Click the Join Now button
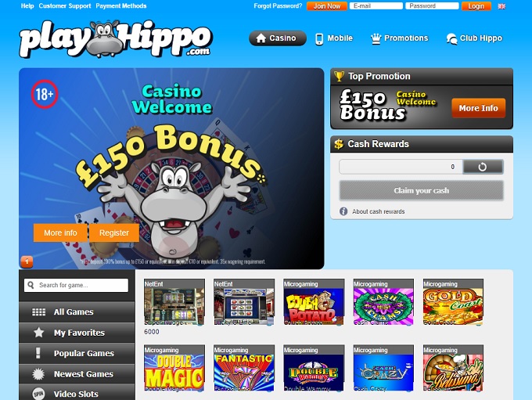The image size is (532, 400). tap(327, 6)
